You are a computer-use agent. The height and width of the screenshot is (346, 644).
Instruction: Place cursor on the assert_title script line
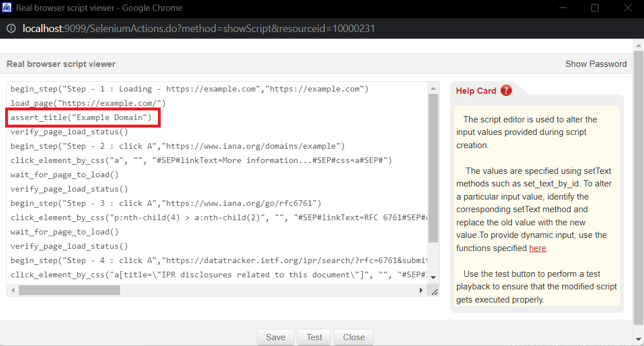pyautogui.click(x=81, y=118)
